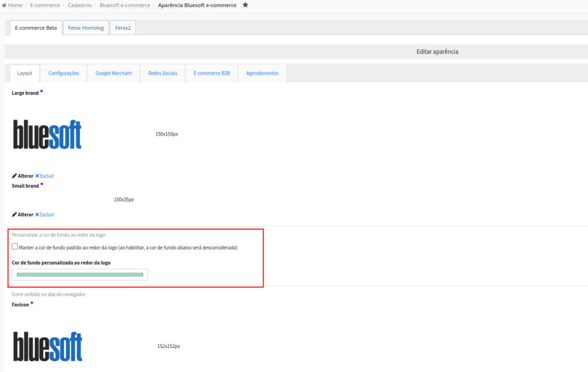Select the E-commerce B2B tab
The image size is (588, 372).
(212, 73)
